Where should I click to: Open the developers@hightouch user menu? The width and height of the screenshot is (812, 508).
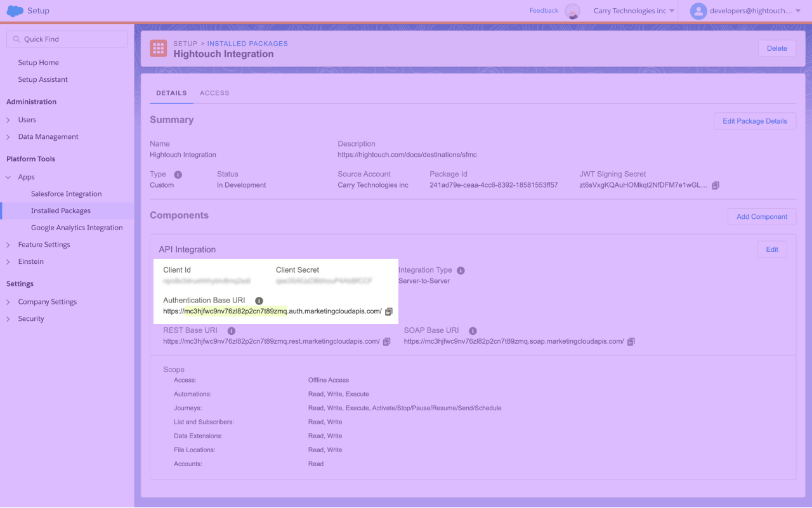pyautogui.click(x=756, y=11)
